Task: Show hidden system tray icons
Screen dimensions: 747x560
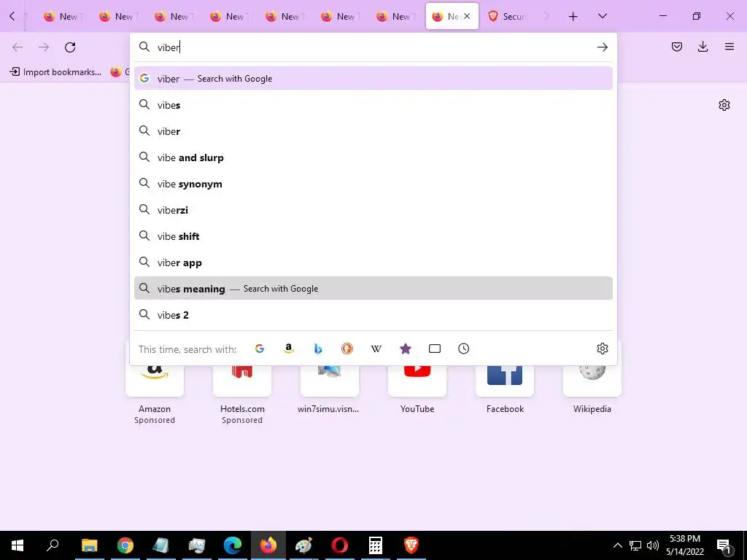Action: 617,545
